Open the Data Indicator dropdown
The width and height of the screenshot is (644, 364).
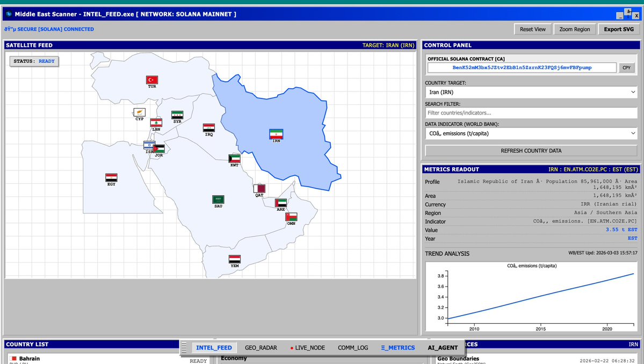tap(531, 133)
